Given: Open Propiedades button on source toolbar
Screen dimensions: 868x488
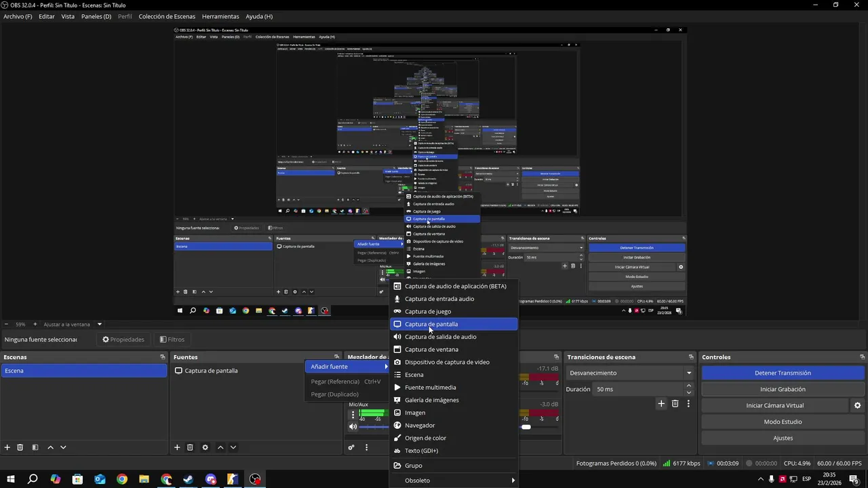Looking at the screenshot, I should click(123, 340).
